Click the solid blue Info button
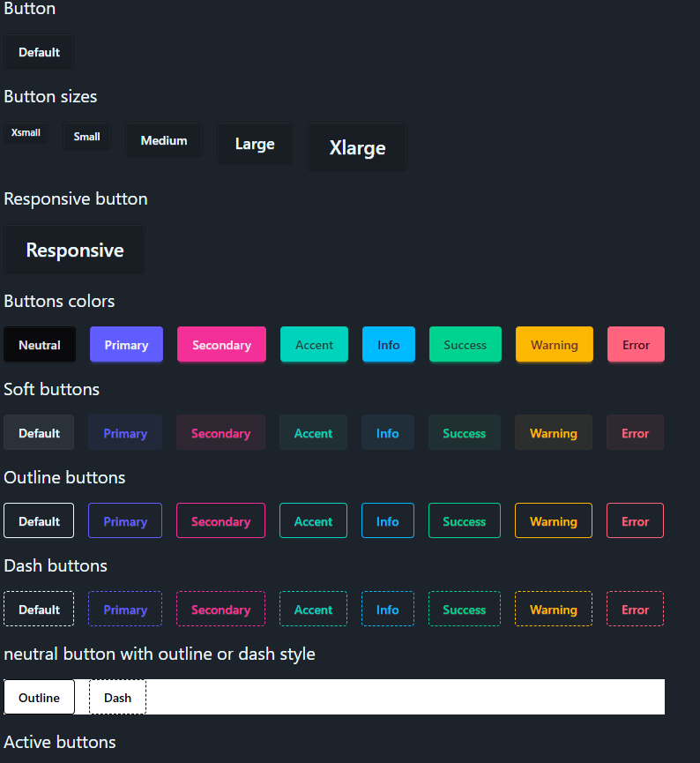This screenshot has width=700, height=763. pyautogui.click(x=389, y=345)
